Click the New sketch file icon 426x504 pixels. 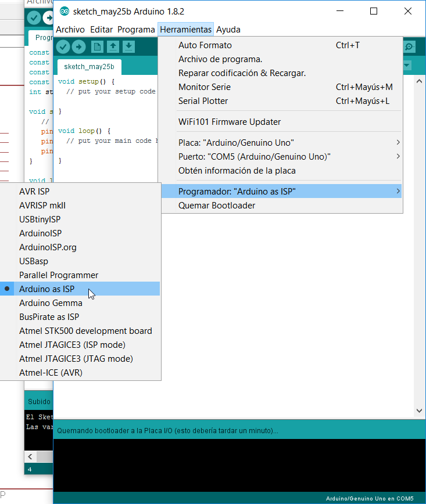point(97,47)
